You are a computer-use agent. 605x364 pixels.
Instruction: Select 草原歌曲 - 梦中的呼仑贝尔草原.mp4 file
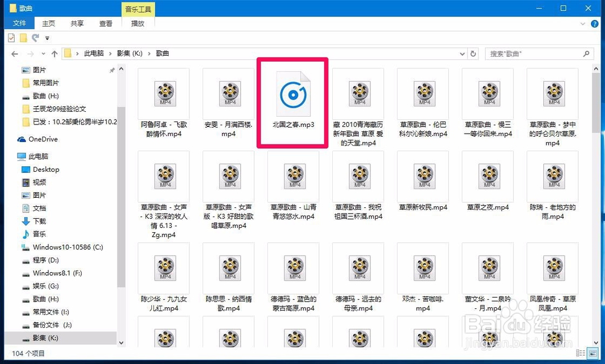click(x=552, y=108)
